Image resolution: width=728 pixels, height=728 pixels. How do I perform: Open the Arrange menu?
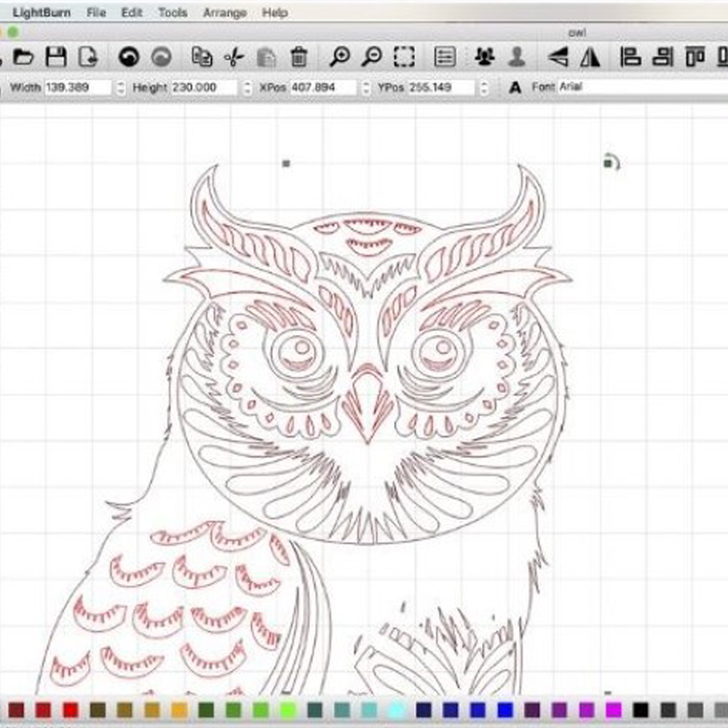click(225, 12)
